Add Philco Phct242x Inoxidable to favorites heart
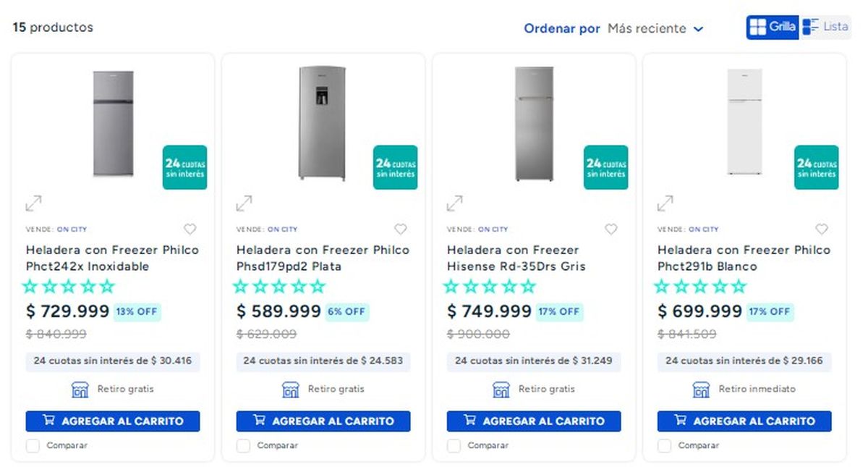 (x=190, y=230)
